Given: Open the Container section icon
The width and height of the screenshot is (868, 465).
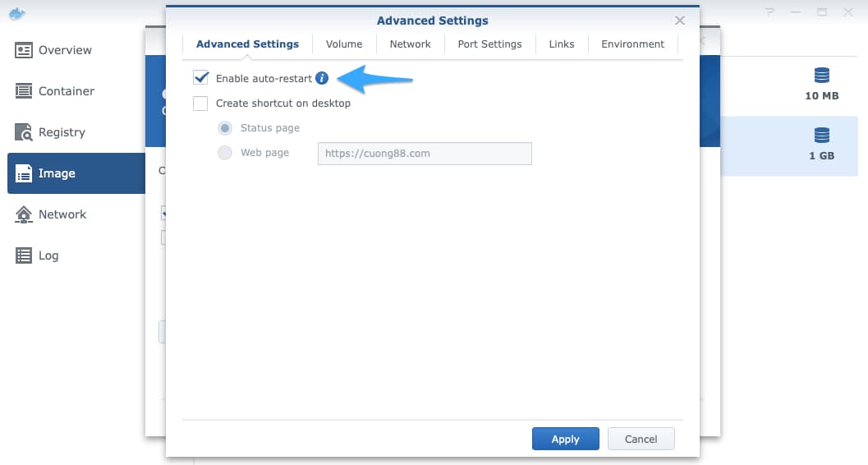Looking at the screenshot, I should [24, 91].
